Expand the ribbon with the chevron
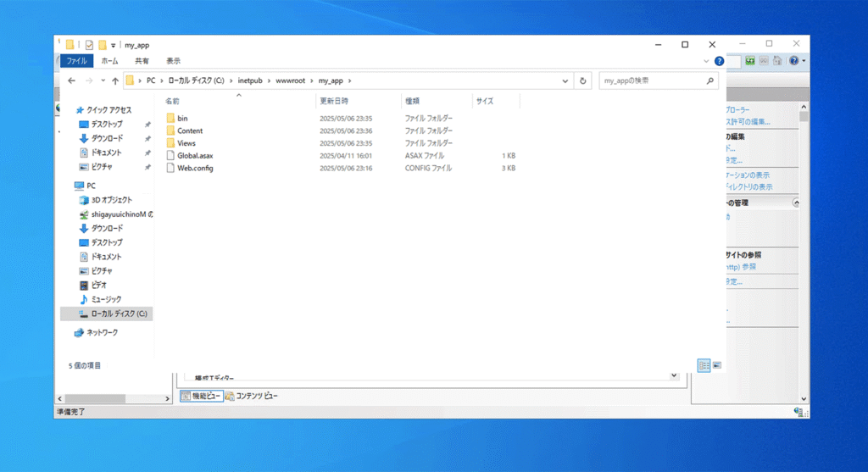The image size is (868, 472). 706,61
